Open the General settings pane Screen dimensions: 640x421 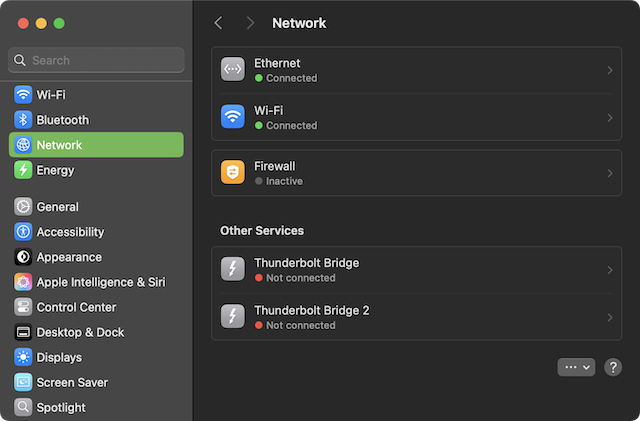pos(57,207)
